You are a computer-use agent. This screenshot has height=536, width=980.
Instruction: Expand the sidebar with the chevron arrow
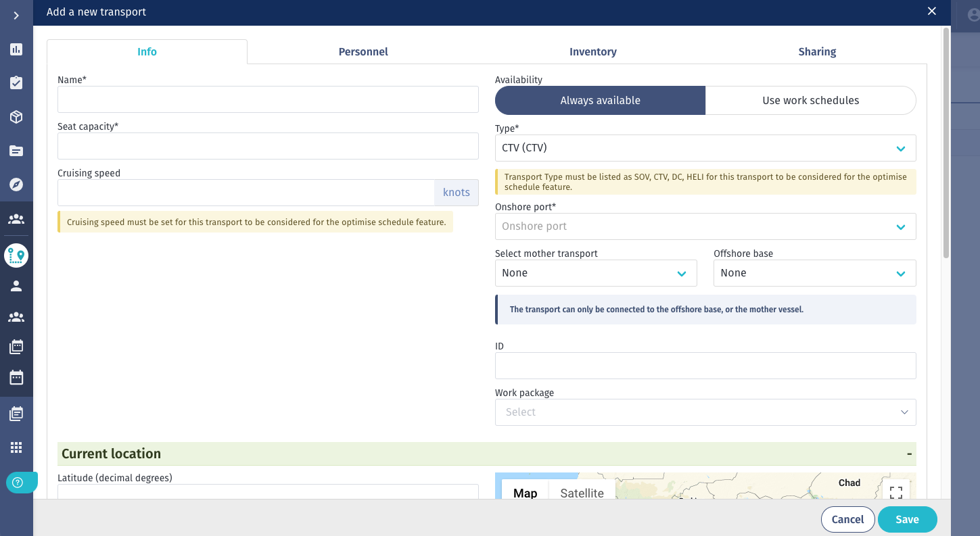pyautogui.click(x=16, y=16)
